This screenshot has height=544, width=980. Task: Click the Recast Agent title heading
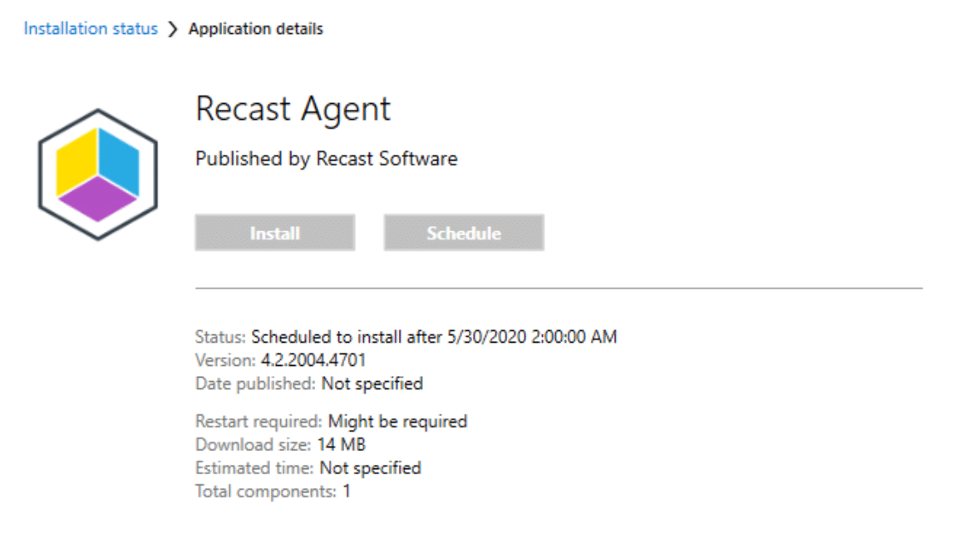click(293, 109)
